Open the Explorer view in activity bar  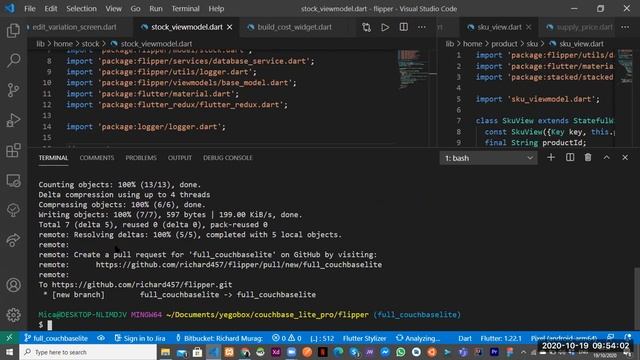point(13,31)
